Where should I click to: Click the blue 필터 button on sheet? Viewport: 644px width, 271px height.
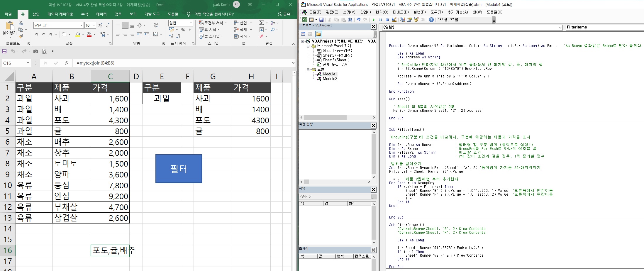click(x=179, y=169)
